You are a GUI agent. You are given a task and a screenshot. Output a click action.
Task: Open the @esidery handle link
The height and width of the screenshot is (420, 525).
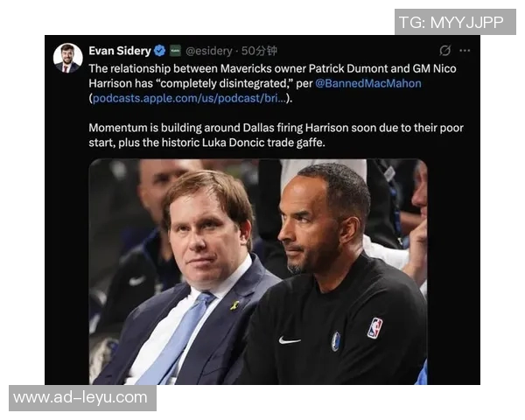pyautogui.click(x=209, y=51)
